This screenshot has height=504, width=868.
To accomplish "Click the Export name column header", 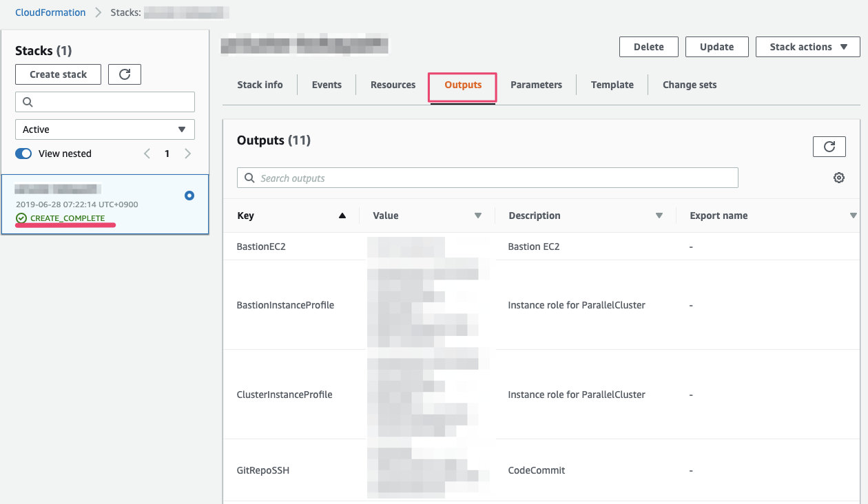I will [x=719, y=216].
